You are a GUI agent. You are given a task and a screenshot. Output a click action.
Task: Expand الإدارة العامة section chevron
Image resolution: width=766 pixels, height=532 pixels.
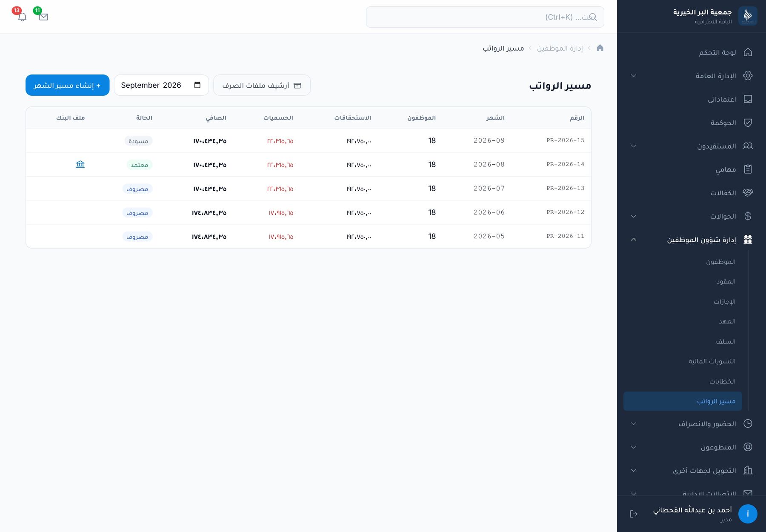[x=634, y=76]
